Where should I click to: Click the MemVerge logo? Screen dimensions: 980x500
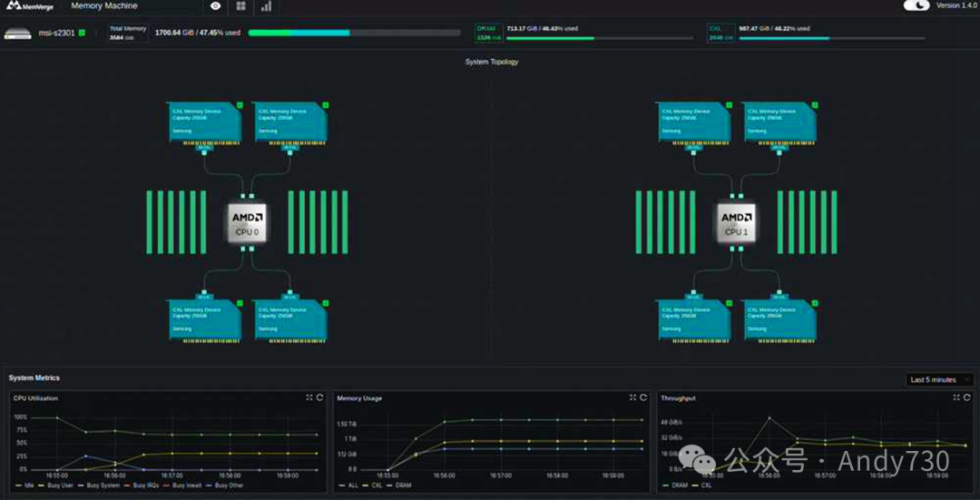pyautogui.click(x=30, y=5)
